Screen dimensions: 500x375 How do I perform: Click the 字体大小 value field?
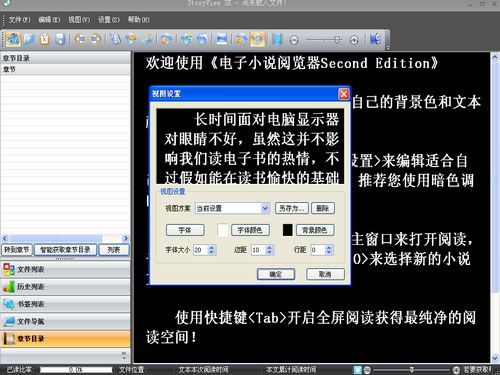coord(201,250)
